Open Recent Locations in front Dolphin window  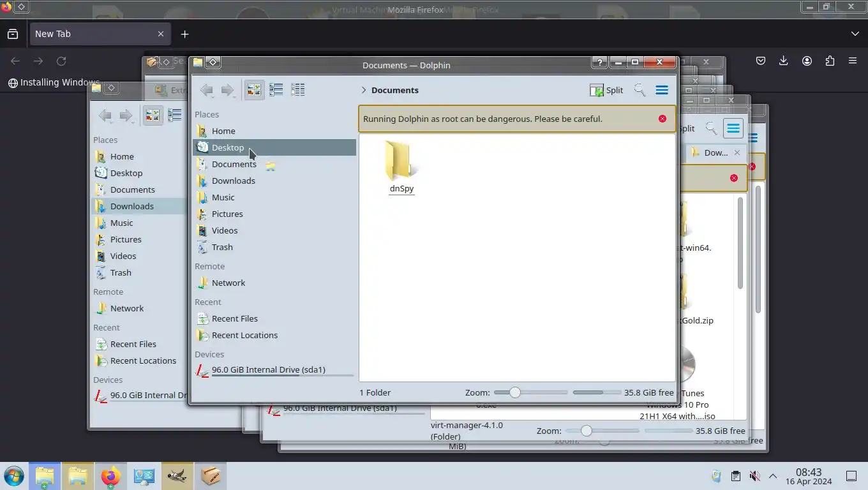[274, 335]
